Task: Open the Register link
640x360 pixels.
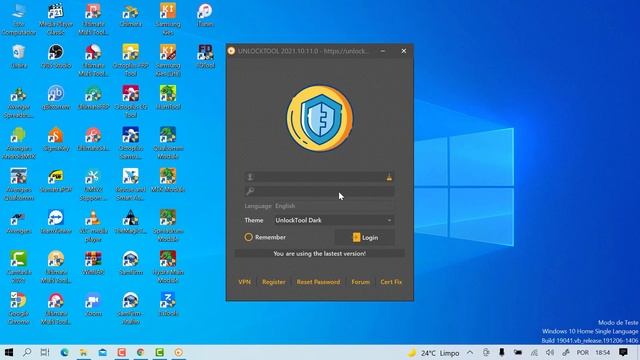Action: pyautogui.click(x=273, y=282)
